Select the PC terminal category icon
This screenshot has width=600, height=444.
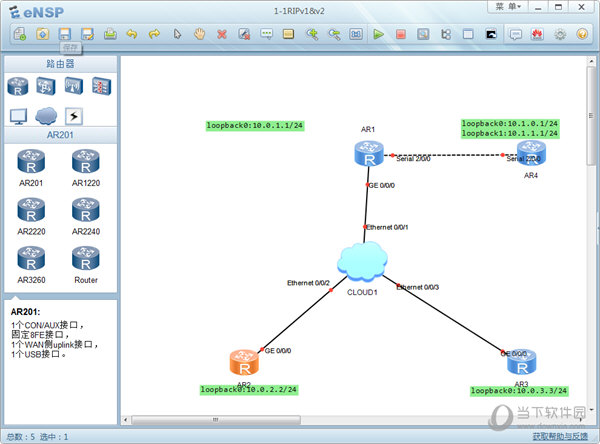[x=18, y=116]
